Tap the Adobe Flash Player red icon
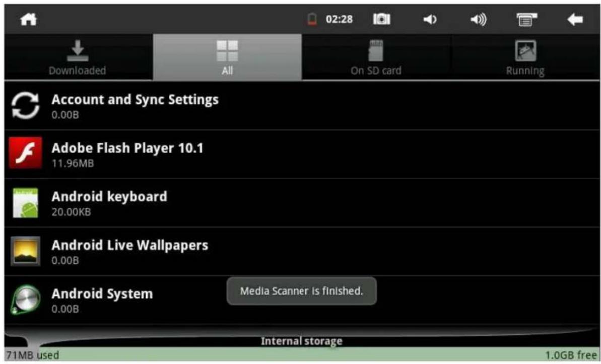Image resolution: width=601 pixels, height=364 pixels. tap(25, 153)
